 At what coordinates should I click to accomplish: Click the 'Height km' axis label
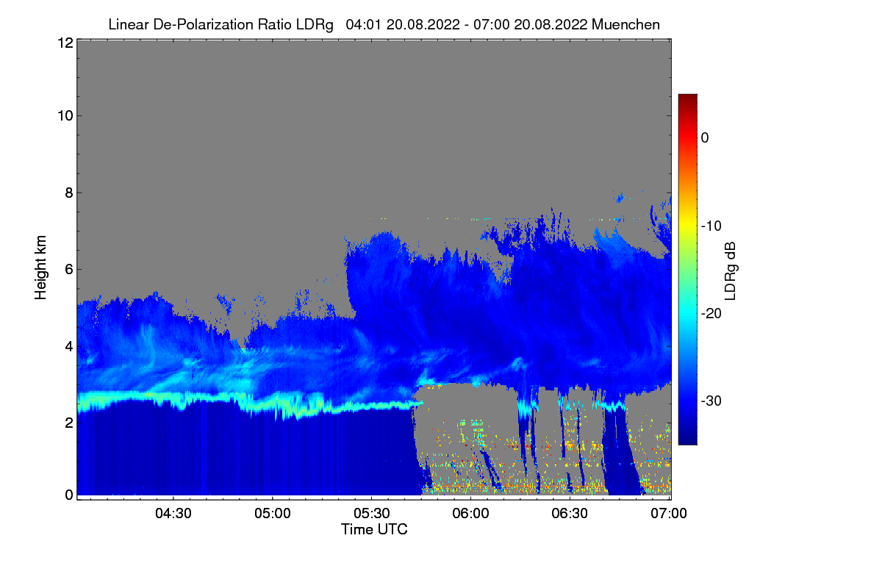tap(40, 267)
